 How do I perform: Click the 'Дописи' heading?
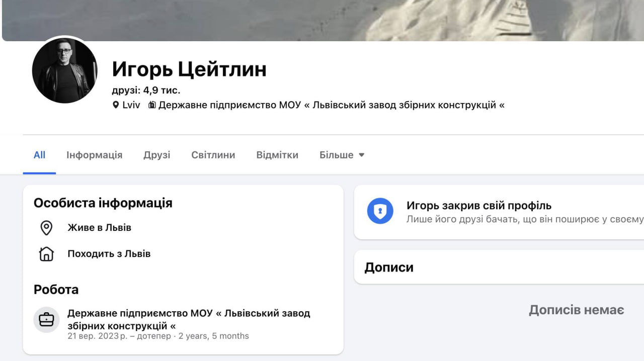tap(389, 267)
